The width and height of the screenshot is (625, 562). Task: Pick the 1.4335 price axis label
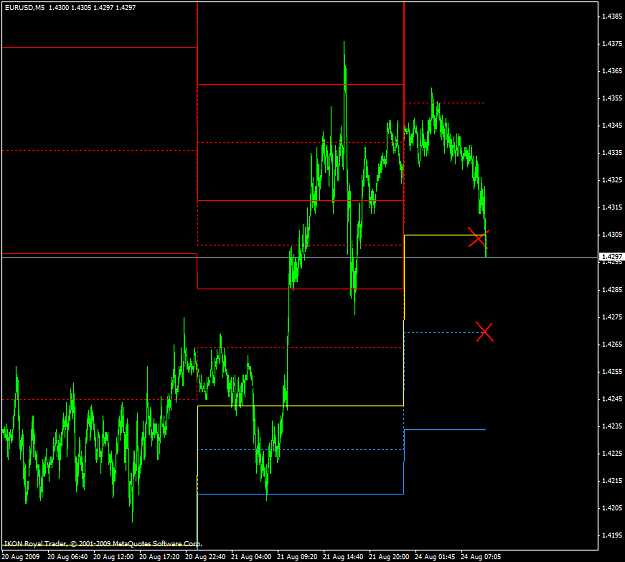pyautogui.click(x=612, y=153)
